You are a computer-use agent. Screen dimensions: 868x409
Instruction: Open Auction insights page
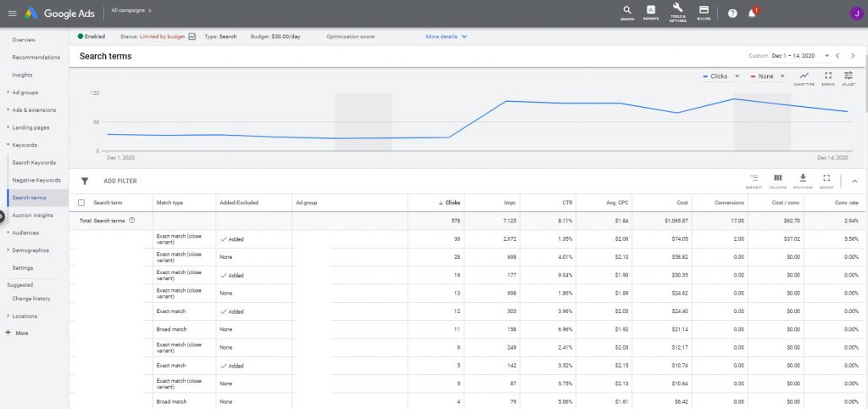33,216
